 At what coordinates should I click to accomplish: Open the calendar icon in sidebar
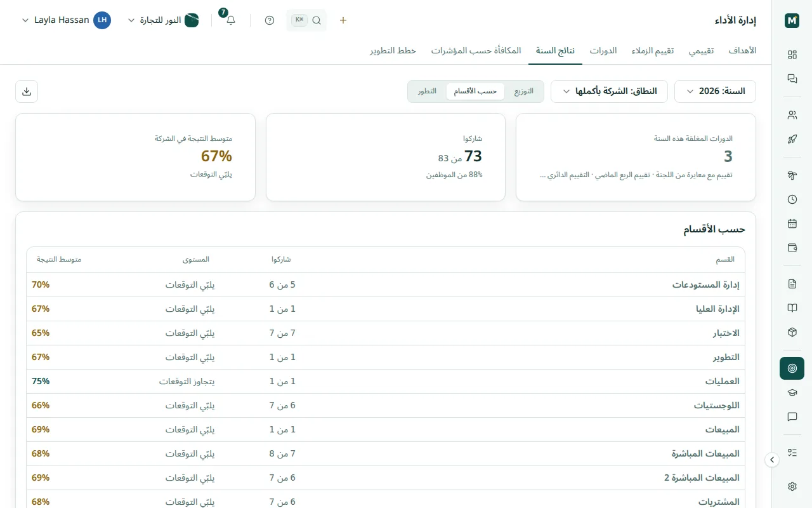point(792,224)
